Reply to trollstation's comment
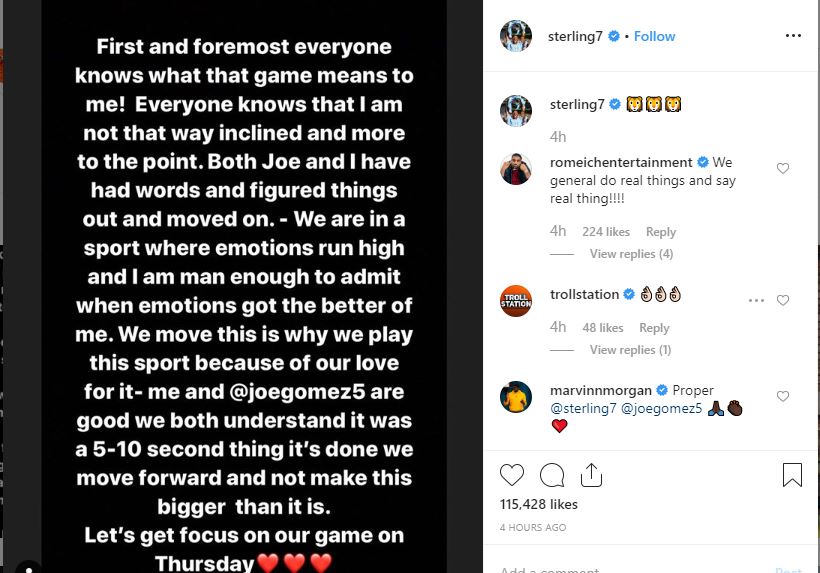Viewport: 820px width, 573px height. (654, 328)
